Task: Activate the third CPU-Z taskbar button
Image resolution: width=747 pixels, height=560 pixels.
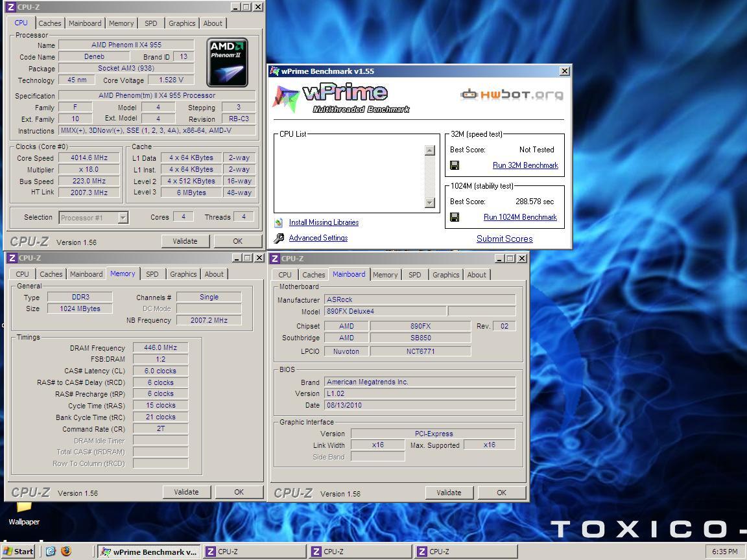Action: [x=466, y=552]
